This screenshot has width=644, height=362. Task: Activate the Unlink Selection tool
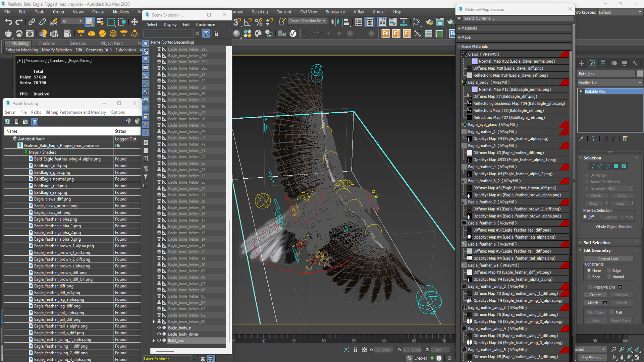42,22
